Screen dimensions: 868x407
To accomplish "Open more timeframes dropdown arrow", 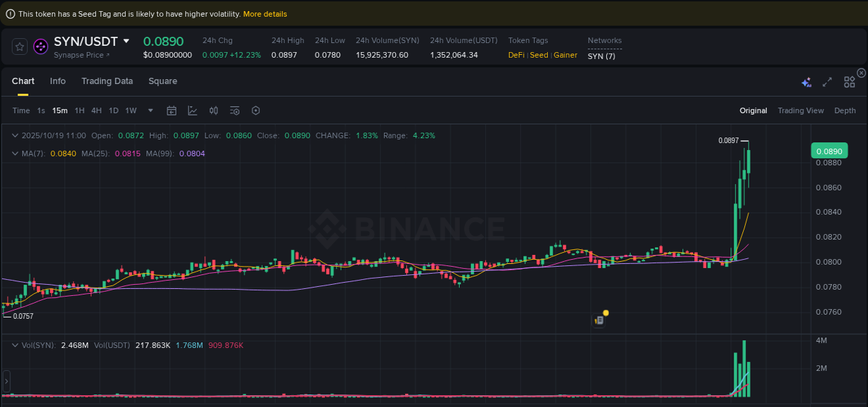I will point(150,110).
